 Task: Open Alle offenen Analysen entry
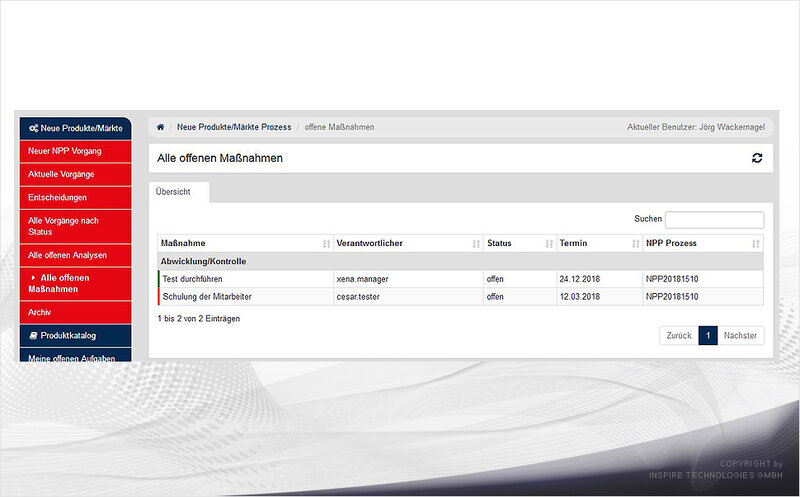(x=76, y=255)
